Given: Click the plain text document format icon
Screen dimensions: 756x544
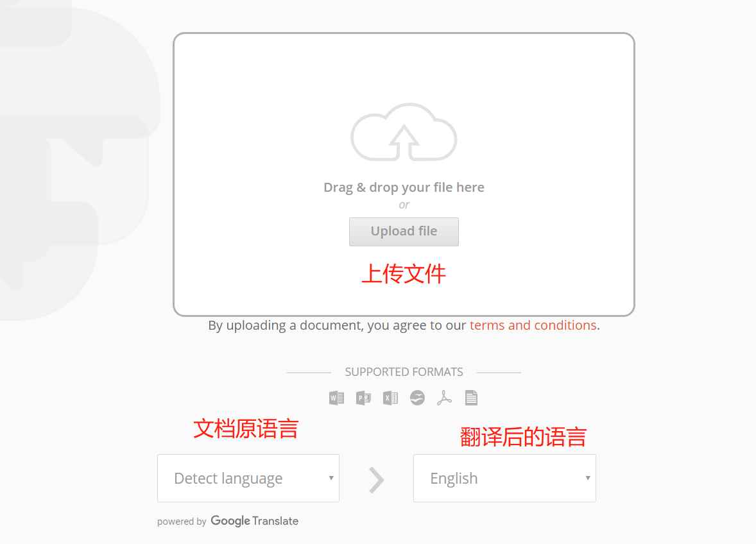Looking at the screenshot, I should (471, 398).
